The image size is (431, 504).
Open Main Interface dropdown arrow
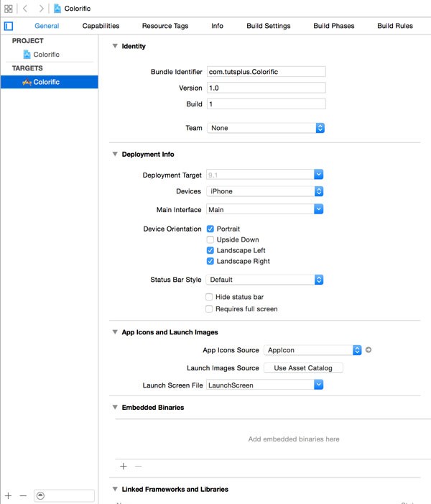(319, 209)
